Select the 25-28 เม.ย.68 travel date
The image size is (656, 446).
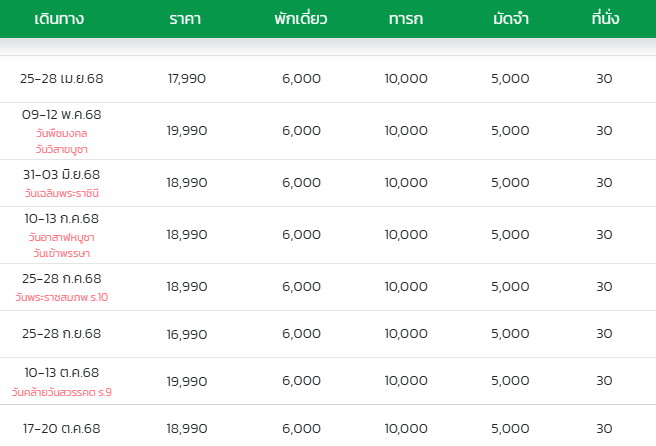click(62, 78)
